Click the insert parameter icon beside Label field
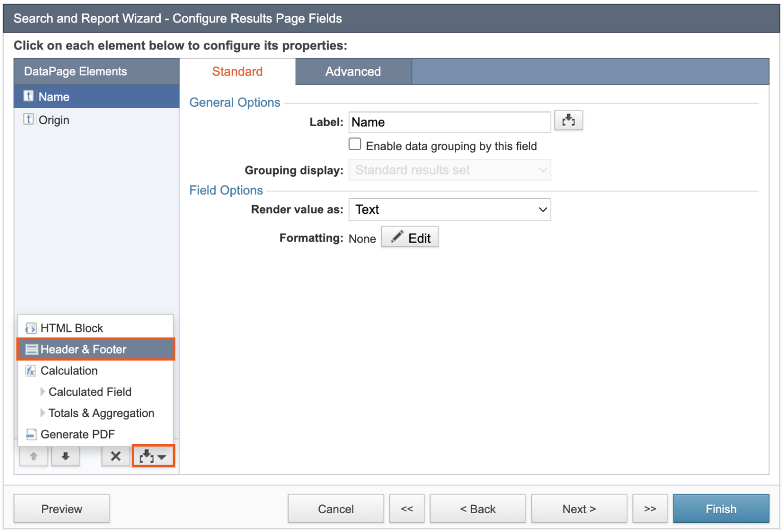 569,120
